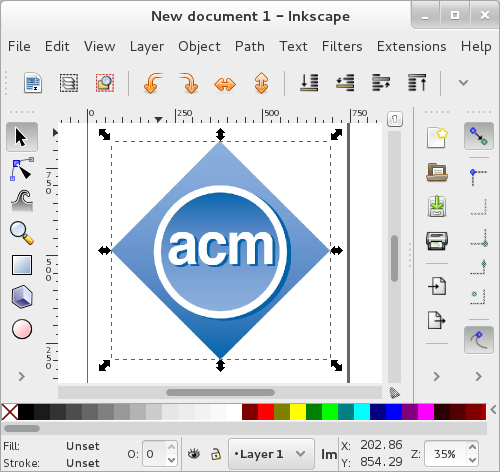This screenshot has width=500, height=472.
Task: Pick the yellow swatch in palette
Action: (x=298, y=412)
